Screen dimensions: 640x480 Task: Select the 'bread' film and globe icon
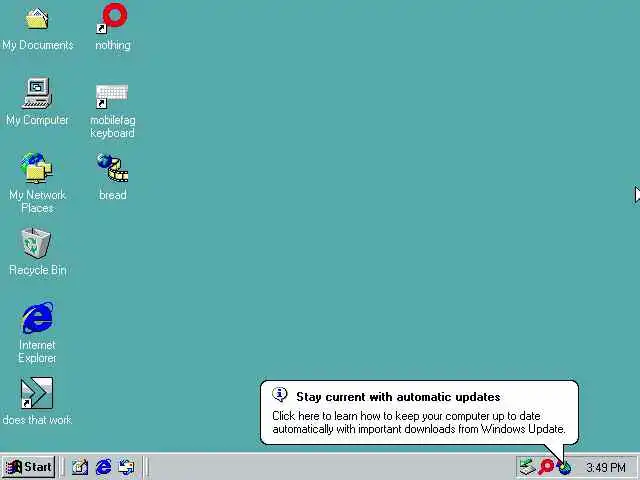point(112,168)
